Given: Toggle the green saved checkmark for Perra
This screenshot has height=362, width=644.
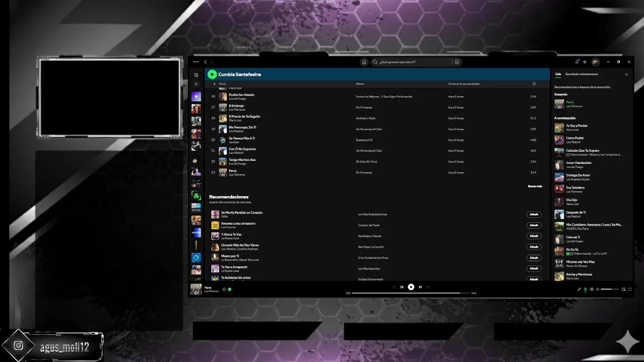Looking at the screenshot, I should coord(229,289).
